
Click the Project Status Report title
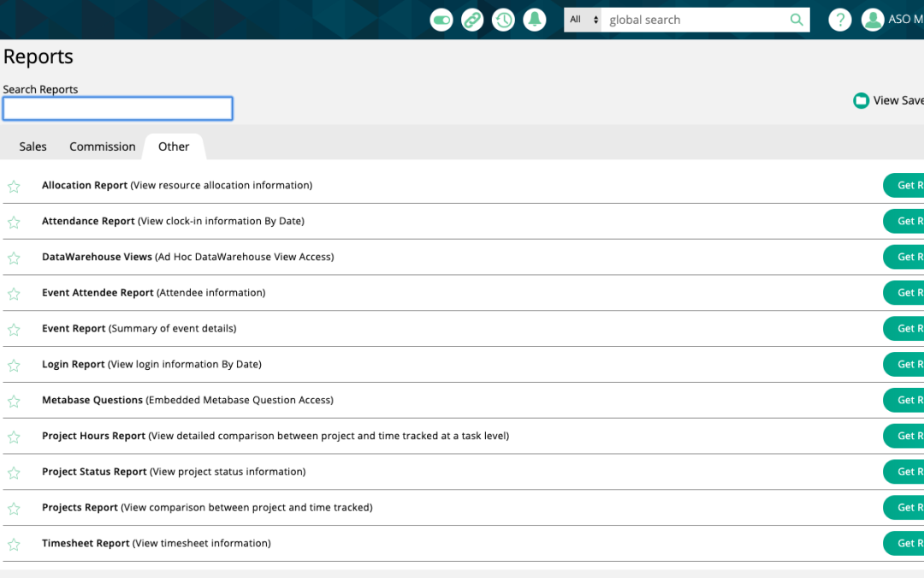pos(94,472)
